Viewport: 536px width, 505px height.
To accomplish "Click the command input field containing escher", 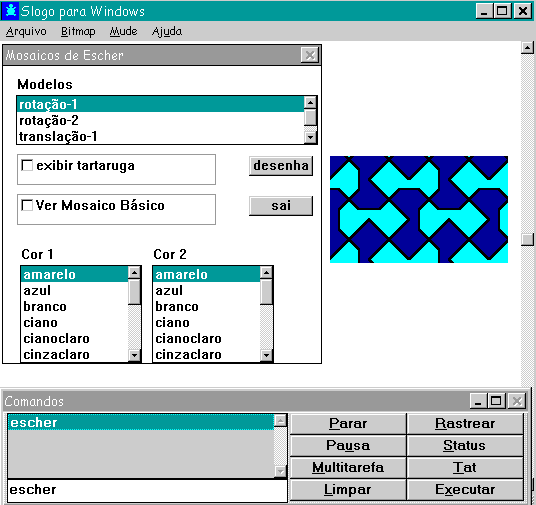I will [x=147, y=490].
